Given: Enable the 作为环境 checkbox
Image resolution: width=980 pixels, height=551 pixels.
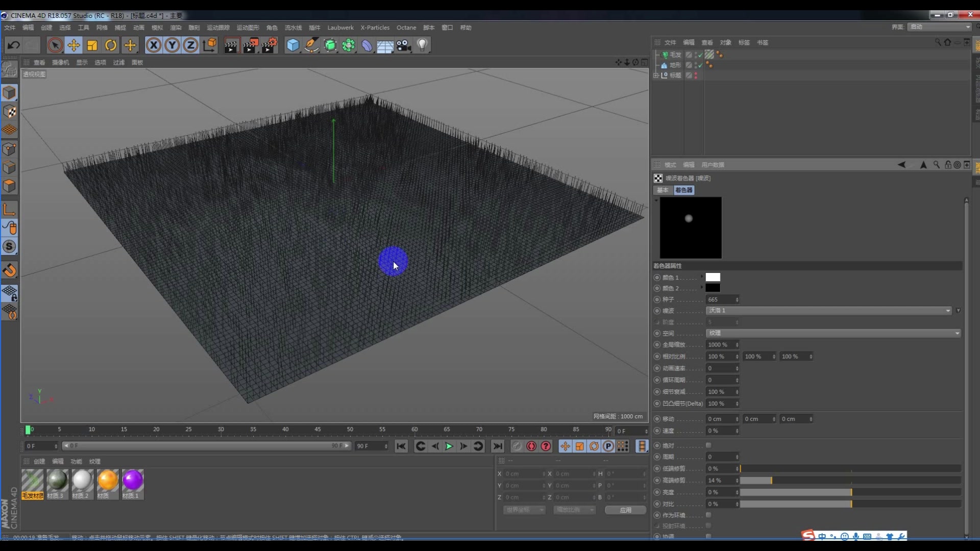Looking at the screenshot, I should (708, 515).
